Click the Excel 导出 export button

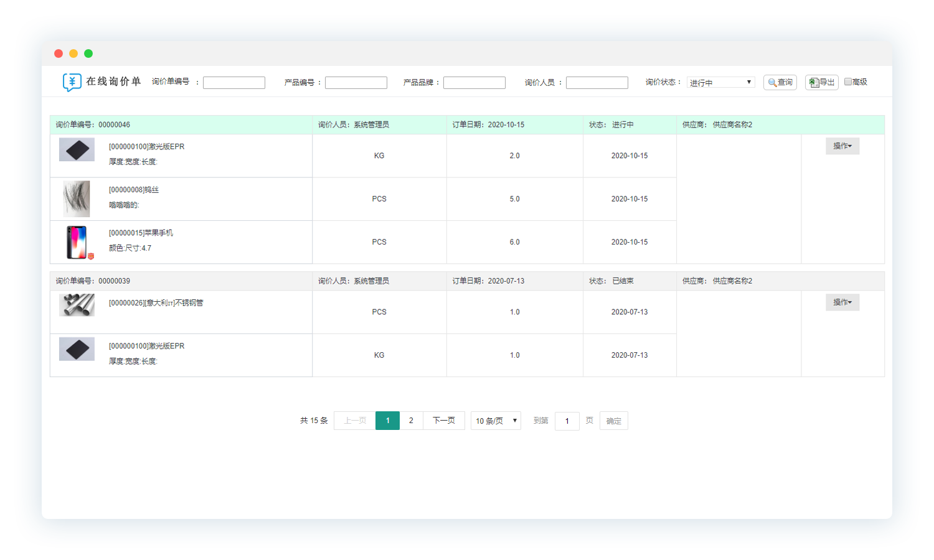821,82
